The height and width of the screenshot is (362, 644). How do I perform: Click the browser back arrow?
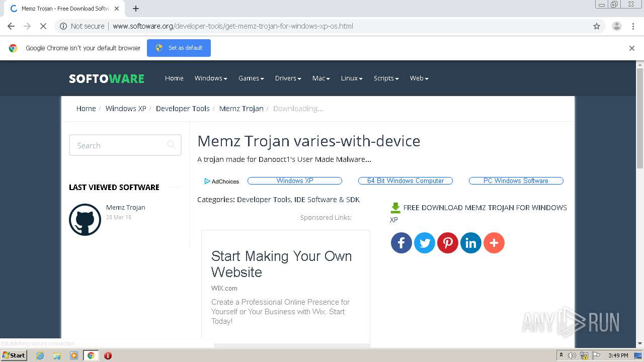pyautogui.click(x=11, y=26)
